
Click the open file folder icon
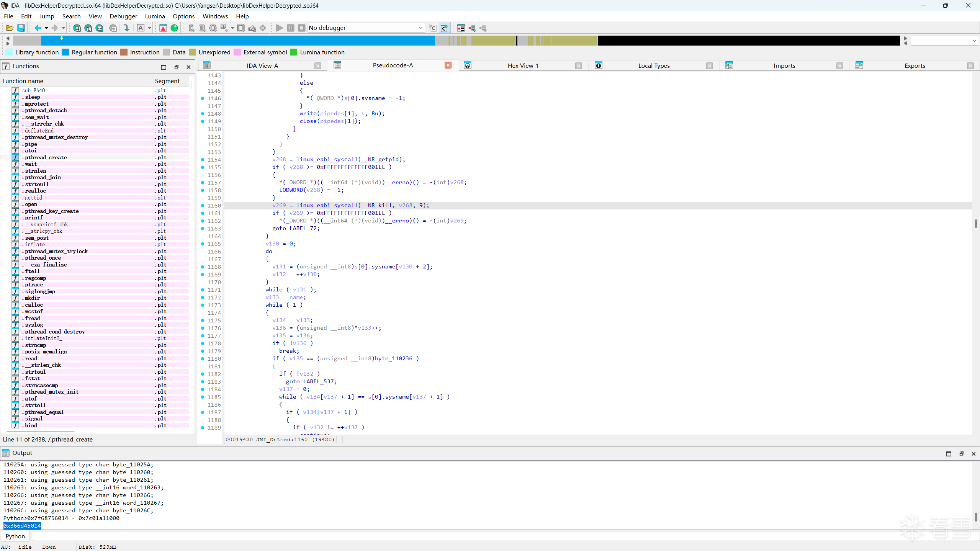[x=10, y=28]
